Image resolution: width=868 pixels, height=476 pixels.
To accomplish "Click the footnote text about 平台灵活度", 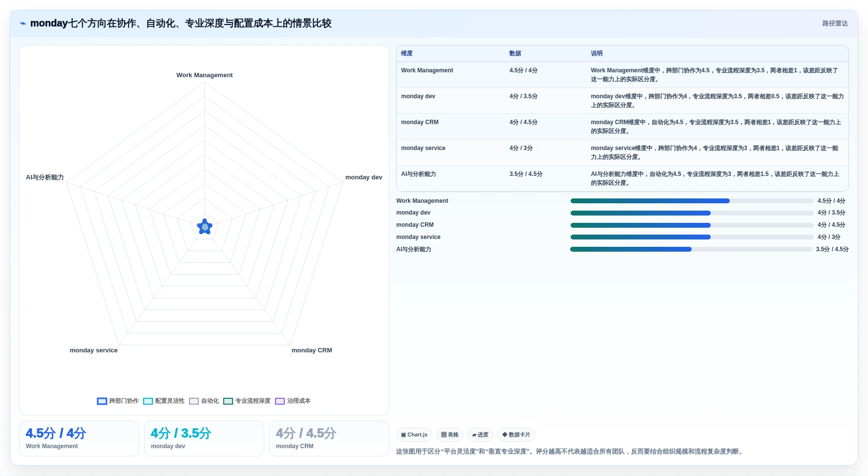I will point(571,452).
